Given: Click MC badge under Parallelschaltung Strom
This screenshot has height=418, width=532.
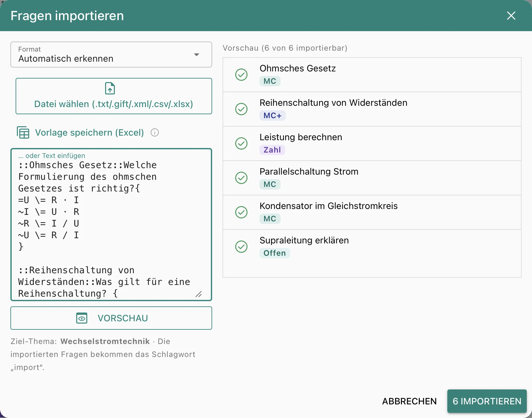Looking at the screenshot, I should (x=270, y=184).
